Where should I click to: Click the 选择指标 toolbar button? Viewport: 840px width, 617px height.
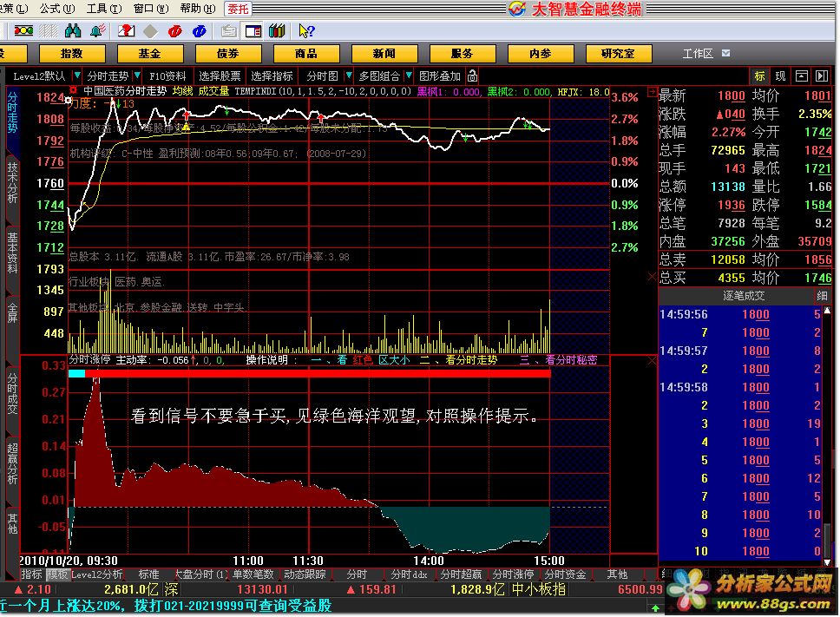click(272, 76)
